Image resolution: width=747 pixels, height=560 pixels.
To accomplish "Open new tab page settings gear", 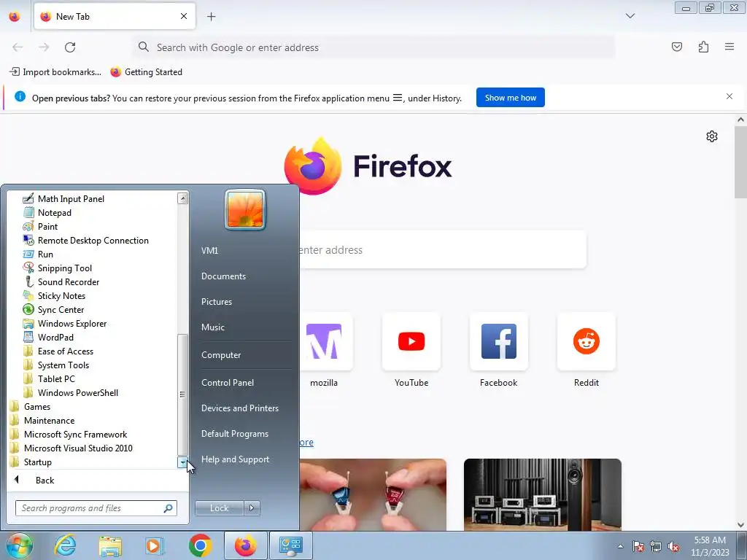I will [711, 136].
